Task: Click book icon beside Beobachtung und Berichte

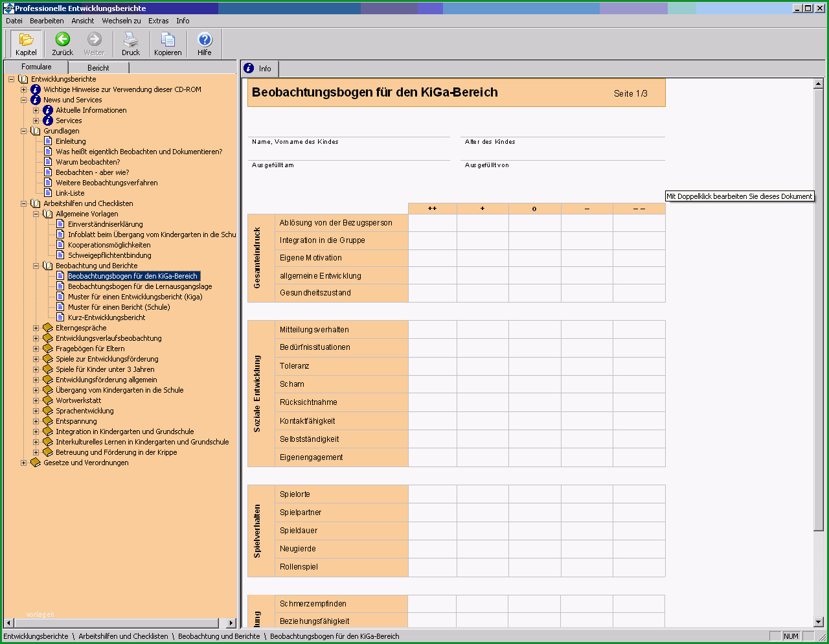Action: tap(48, 266)
